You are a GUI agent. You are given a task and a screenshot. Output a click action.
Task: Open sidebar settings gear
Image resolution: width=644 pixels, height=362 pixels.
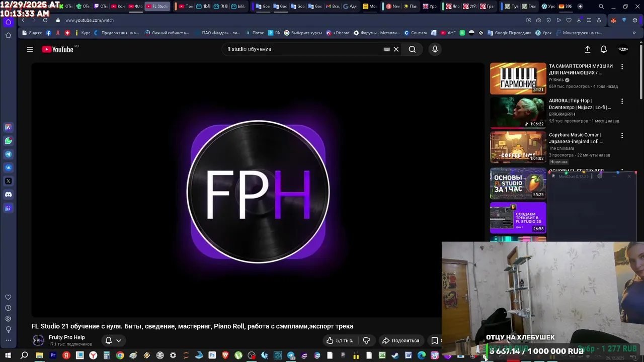click(8, 319)
